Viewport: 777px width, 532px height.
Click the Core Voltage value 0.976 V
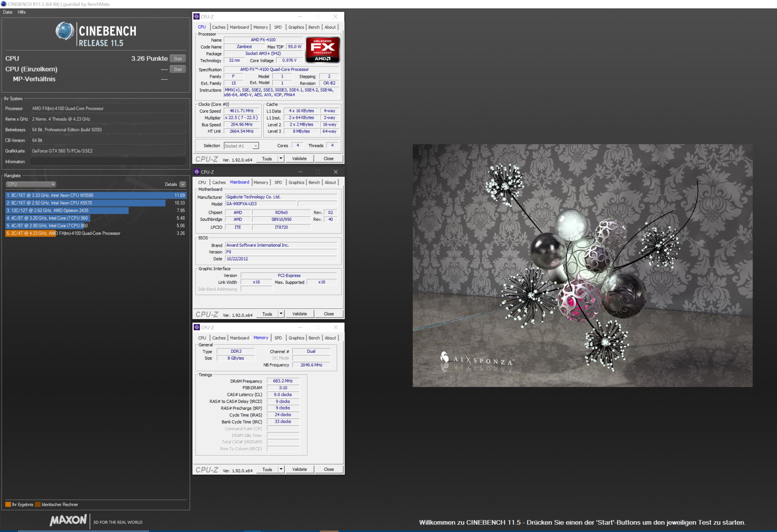290,60
